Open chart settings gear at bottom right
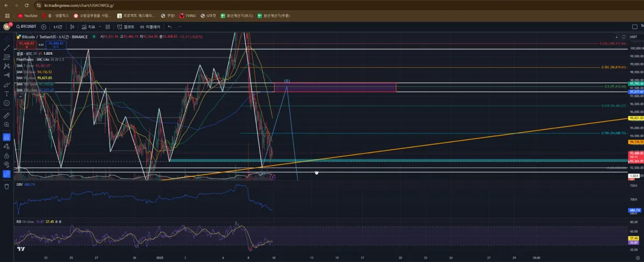The height and width of the screenshot is (262, 644). (x=636, y=257)
